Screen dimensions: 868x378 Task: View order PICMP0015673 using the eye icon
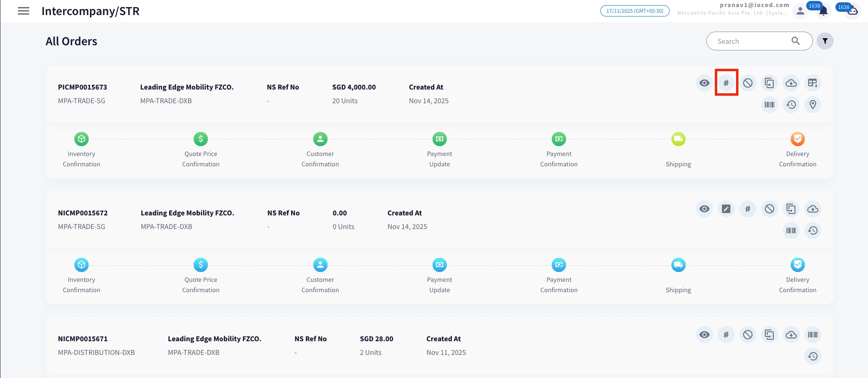(704, 83)
